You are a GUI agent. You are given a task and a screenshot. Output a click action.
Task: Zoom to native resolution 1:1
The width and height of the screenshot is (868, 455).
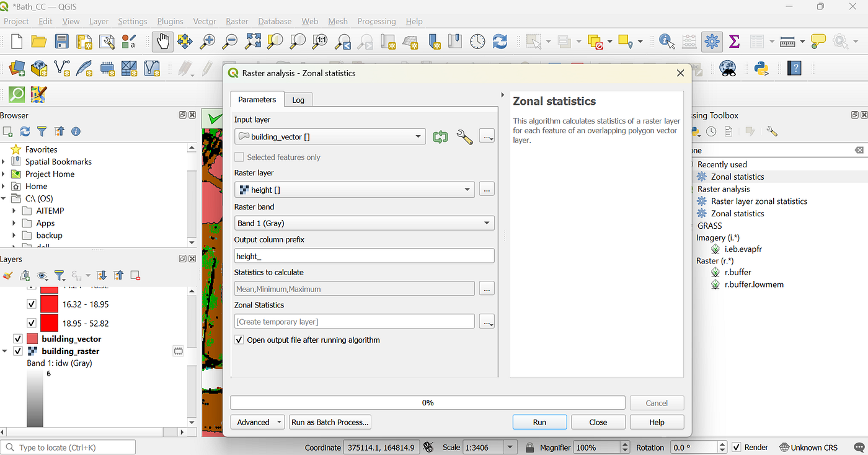(x=320, y=42)
